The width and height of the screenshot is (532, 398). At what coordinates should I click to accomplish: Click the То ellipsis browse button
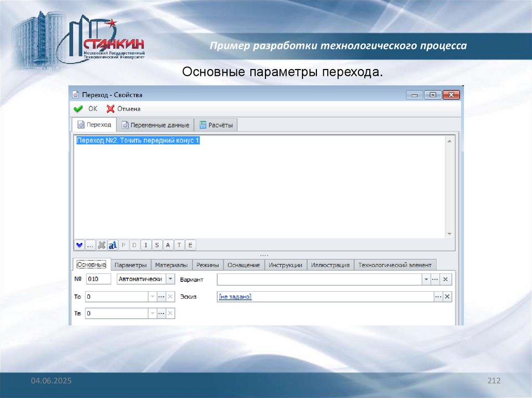coord(161,297)
